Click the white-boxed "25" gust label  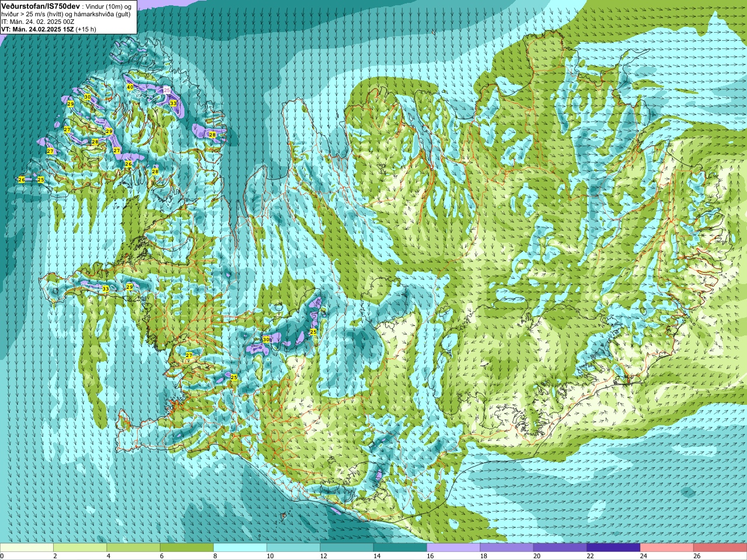tap(167, 90)
